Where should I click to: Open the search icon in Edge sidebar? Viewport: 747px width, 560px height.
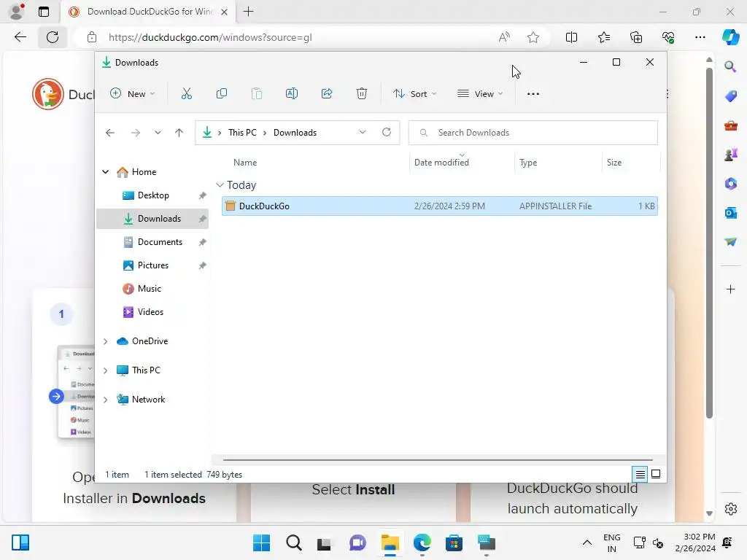730,66
